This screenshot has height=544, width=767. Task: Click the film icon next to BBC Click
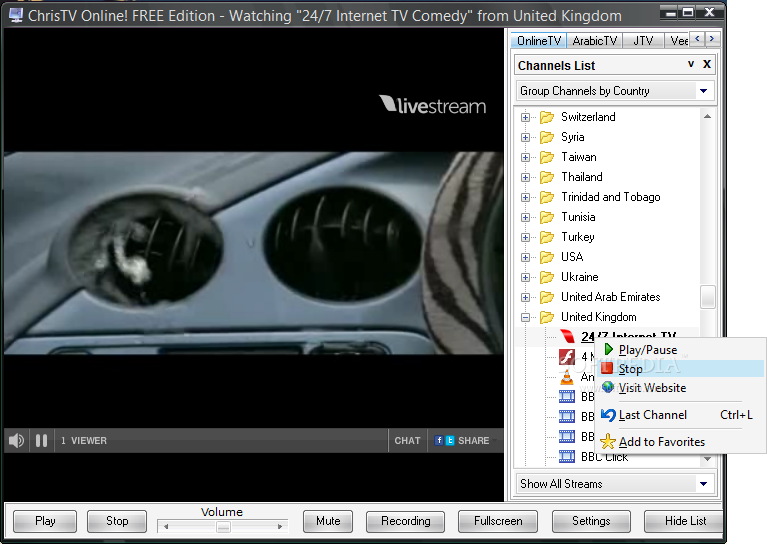click(x=567, y=457)
